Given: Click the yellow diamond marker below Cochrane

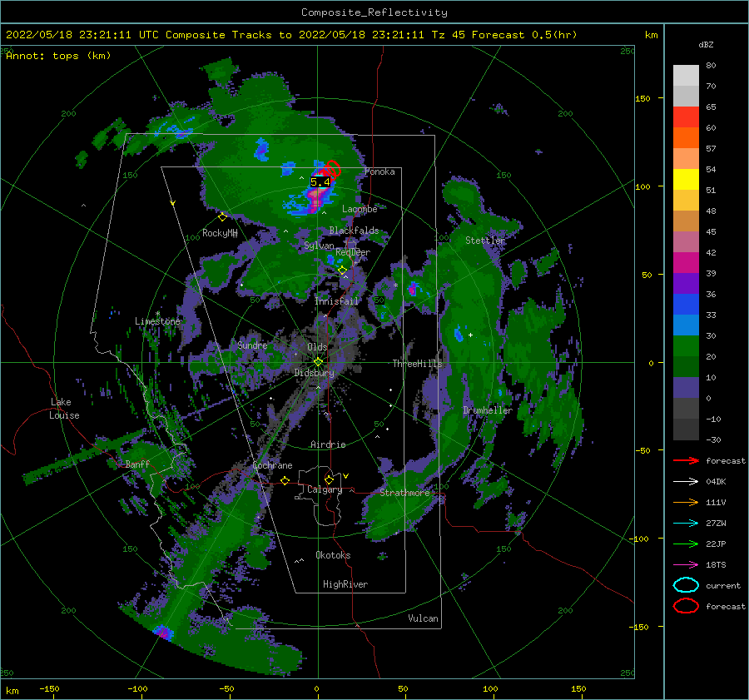Looking at the screenshot, I should [x=285, y=480].
